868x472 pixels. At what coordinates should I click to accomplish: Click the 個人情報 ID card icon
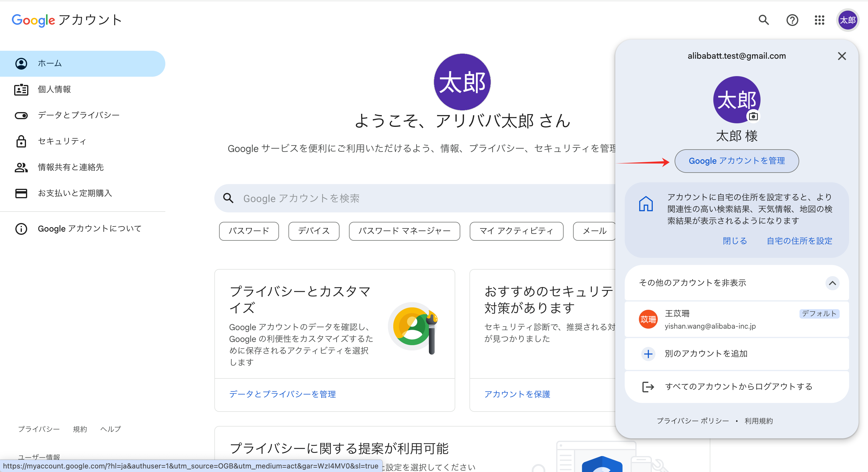(x=21, y=90)
